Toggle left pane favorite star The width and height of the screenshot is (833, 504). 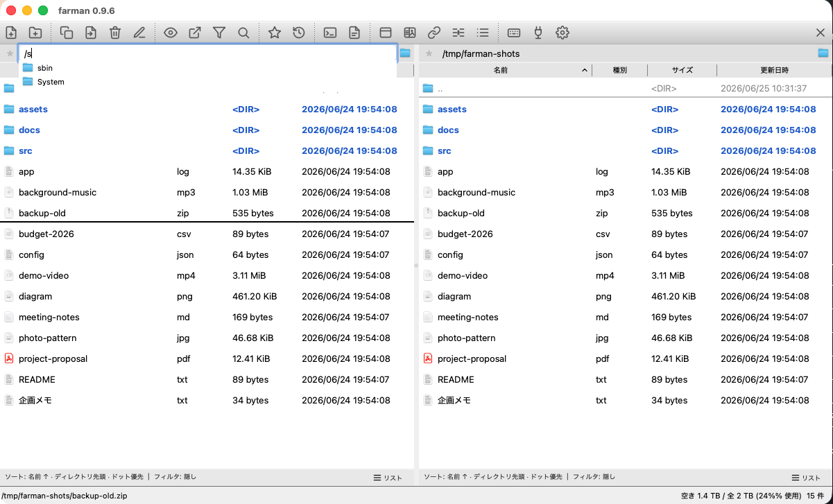tap(10, 53)
